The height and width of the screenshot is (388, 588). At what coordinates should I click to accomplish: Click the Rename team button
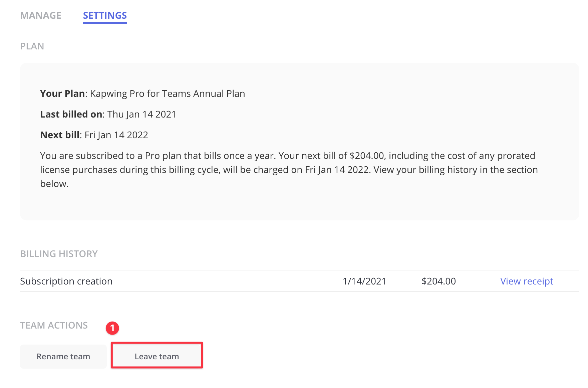click(x=63, y=356)
